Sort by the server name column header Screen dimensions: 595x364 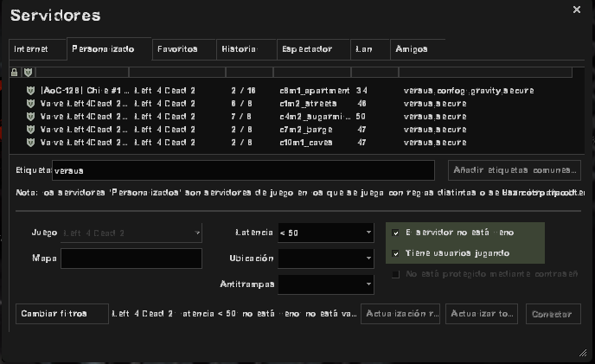[x=82, y=72]
